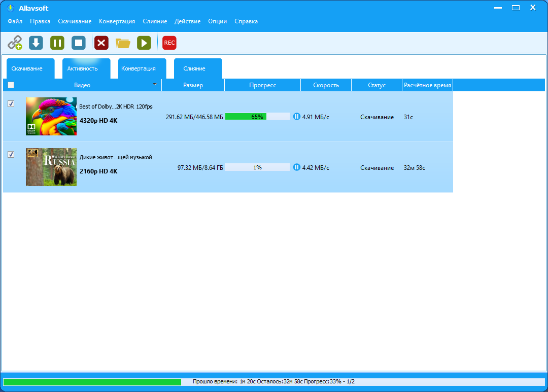Select the colorful parrot video thumbnail
This screenshot has width=548, height=392.
pos(51,116)
